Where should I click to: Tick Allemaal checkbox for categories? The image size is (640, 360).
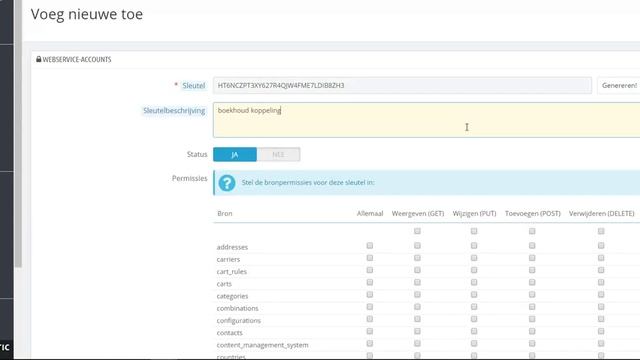tap(370, 294)
